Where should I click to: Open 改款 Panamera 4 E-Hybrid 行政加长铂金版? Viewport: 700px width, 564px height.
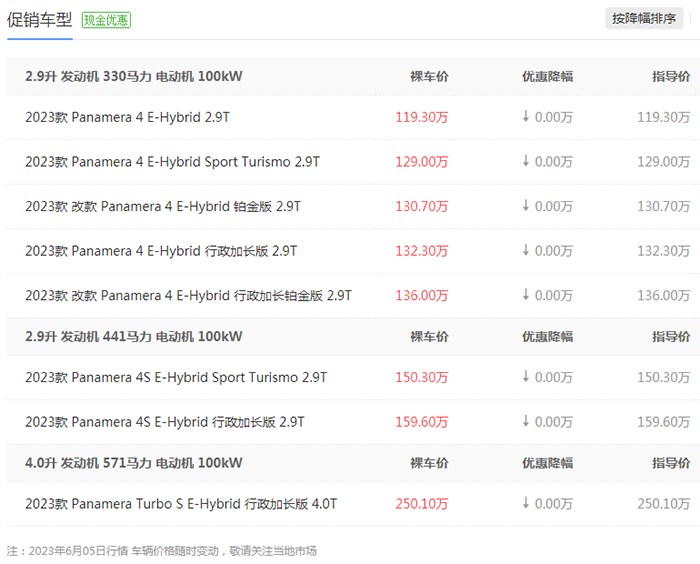tap(188, 296)
